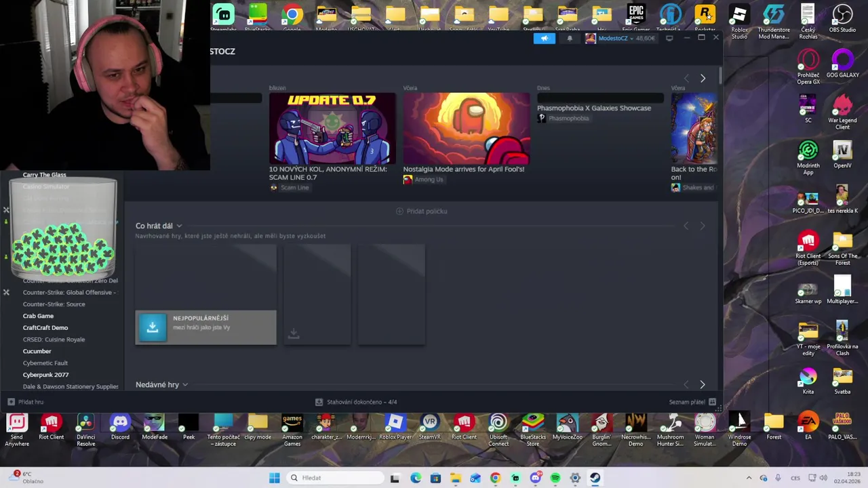
Task: Open SteamVR desktop icon
Action: tap(429, 426)
